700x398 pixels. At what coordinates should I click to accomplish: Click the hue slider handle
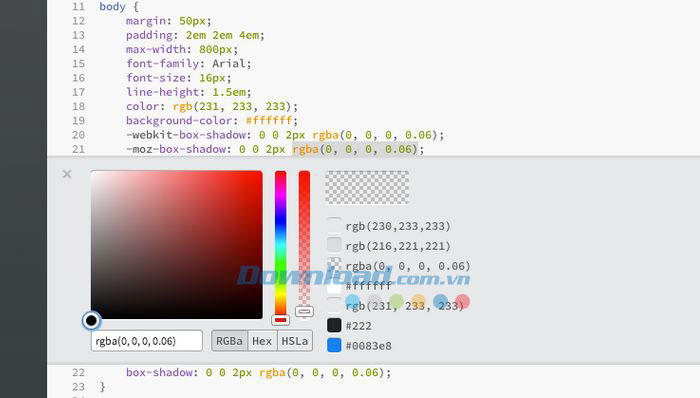tap(280, 320)
